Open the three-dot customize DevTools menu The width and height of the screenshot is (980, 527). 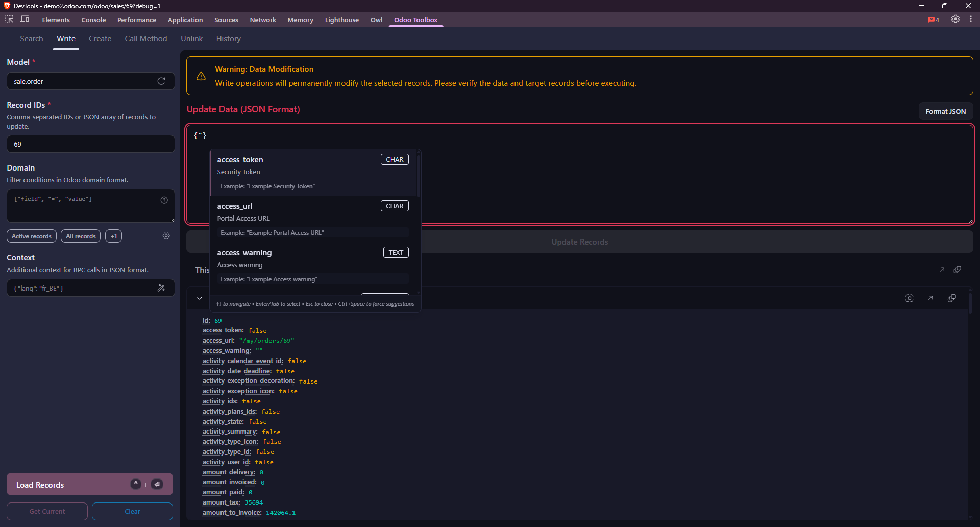(972, 19)
